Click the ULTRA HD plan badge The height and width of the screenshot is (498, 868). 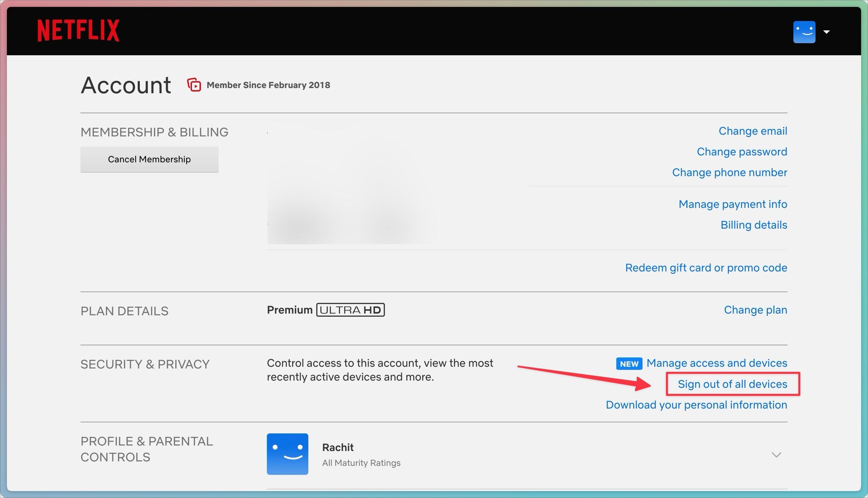[x=350, y=310]
